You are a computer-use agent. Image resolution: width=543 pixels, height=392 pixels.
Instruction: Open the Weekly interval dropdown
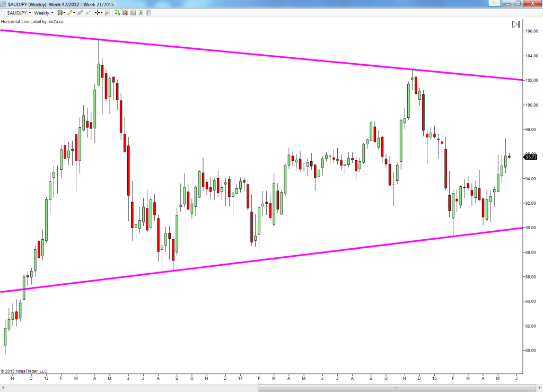(x=43, y=13)
